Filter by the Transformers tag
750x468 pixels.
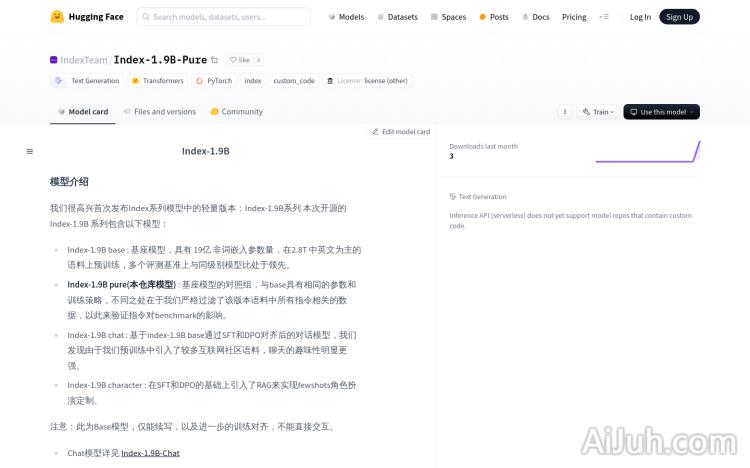point(158,81)
